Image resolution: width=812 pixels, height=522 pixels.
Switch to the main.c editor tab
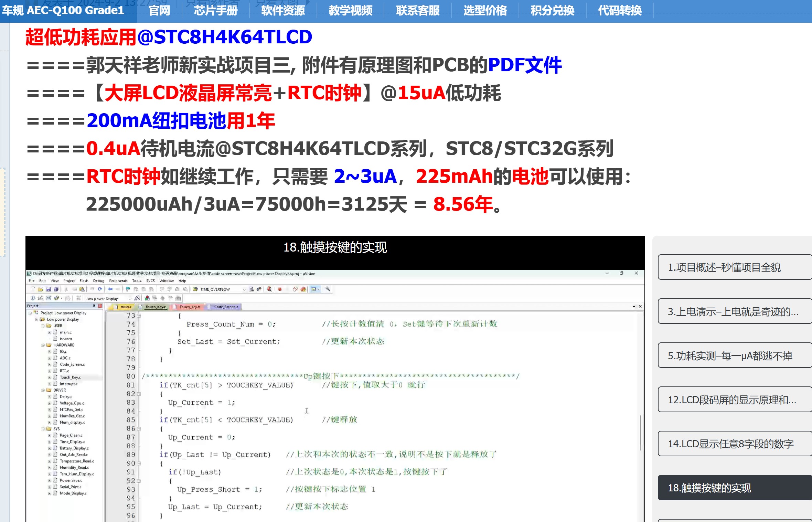coord(123,307)
